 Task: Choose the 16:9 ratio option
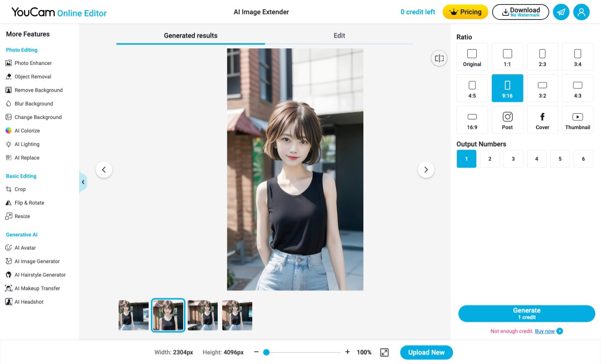(x=472, y=120)
